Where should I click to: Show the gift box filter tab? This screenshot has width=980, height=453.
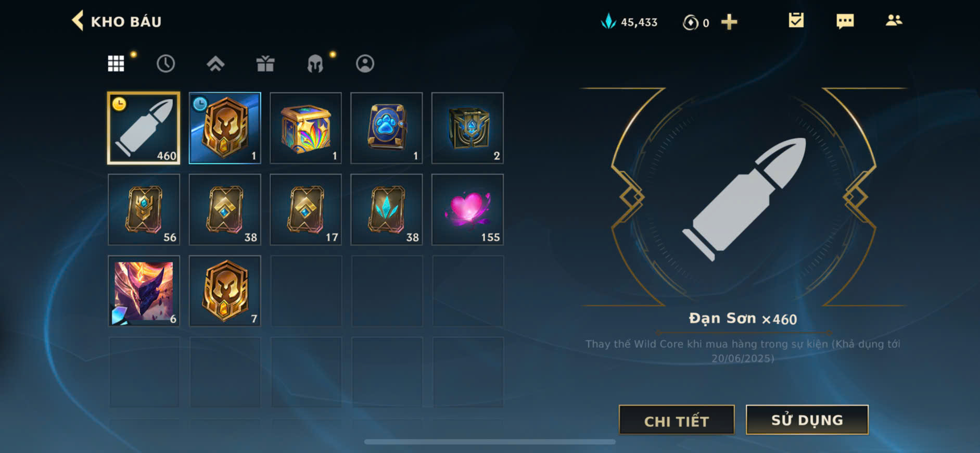coord(265,64)
